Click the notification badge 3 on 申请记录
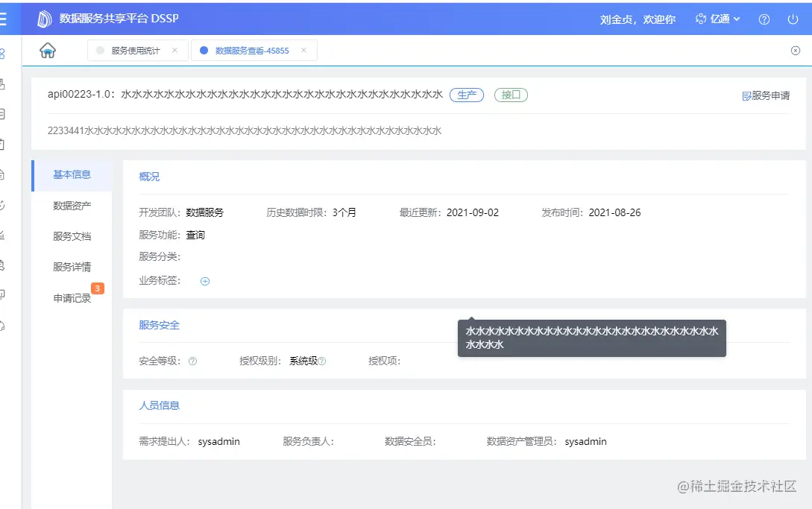The image size is (812, 509). pos(98,288)
